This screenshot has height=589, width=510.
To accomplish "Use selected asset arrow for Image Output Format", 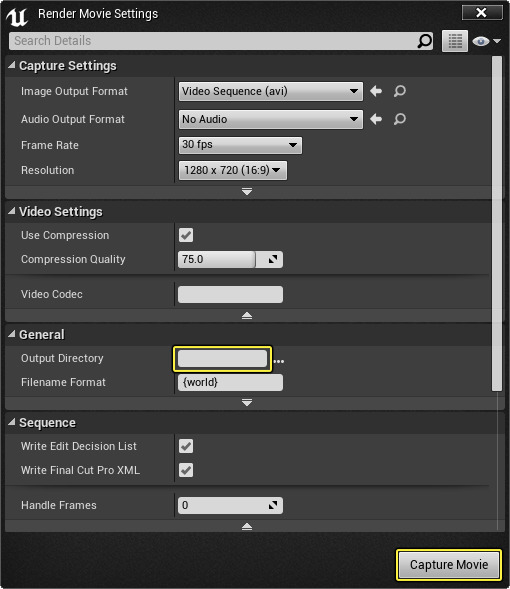I will pos(376,91).
